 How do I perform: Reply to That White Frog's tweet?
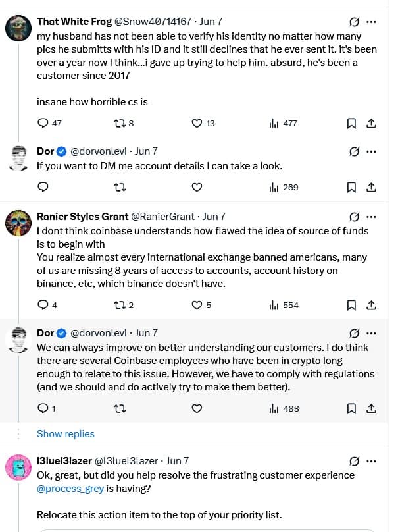(43, 123)
